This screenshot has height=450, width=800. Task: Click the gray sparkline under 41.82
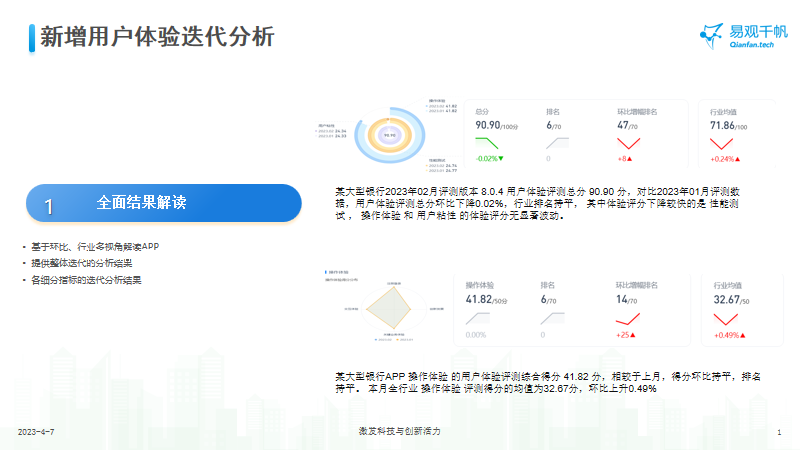478,318
